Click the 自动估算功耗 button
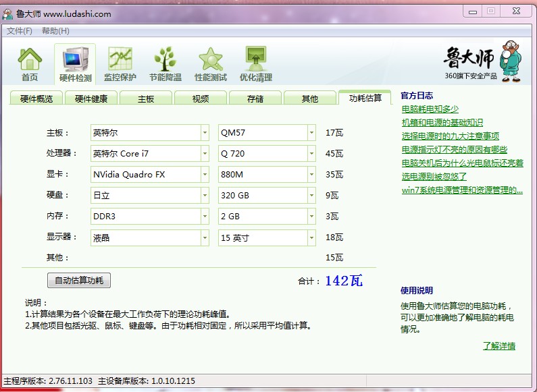This screenshot has width=537, height=392. pyautogui.click(x=79, y=281)
